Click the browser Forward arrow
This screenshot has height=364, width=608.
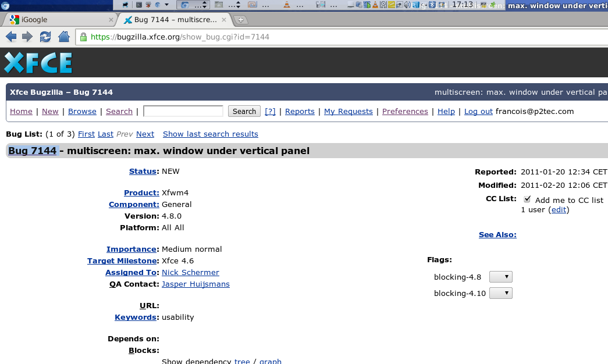27,37
